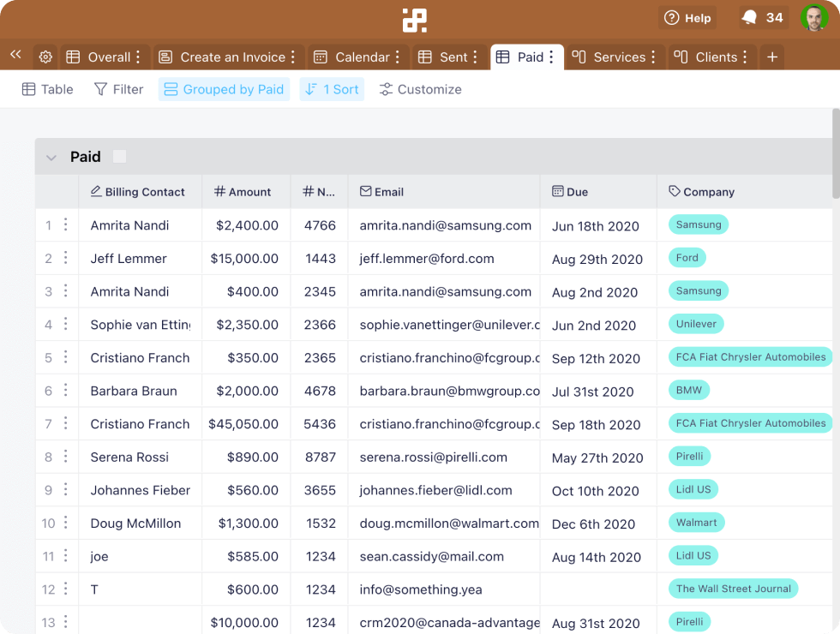
Task: Open row 3 menu dots
Action: pyautogui.click(x=65, y=290)
